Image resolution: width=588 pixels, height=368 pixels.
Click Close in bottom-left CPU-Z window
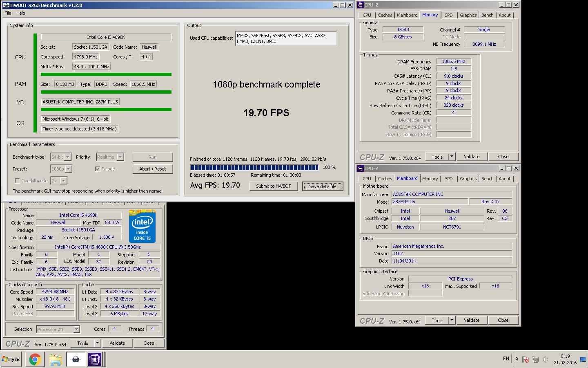pyautogui.click(x=149, y=343)
